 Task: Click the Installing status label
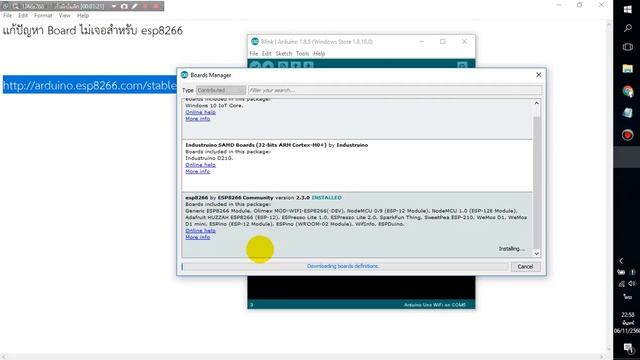tap(511, 249)
